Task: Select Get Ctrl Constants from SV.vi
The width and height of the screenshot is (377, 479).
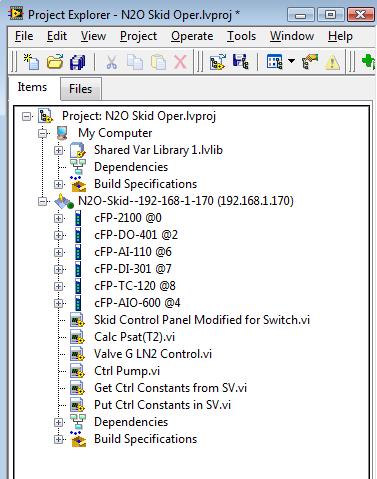Action: [170, 388]
